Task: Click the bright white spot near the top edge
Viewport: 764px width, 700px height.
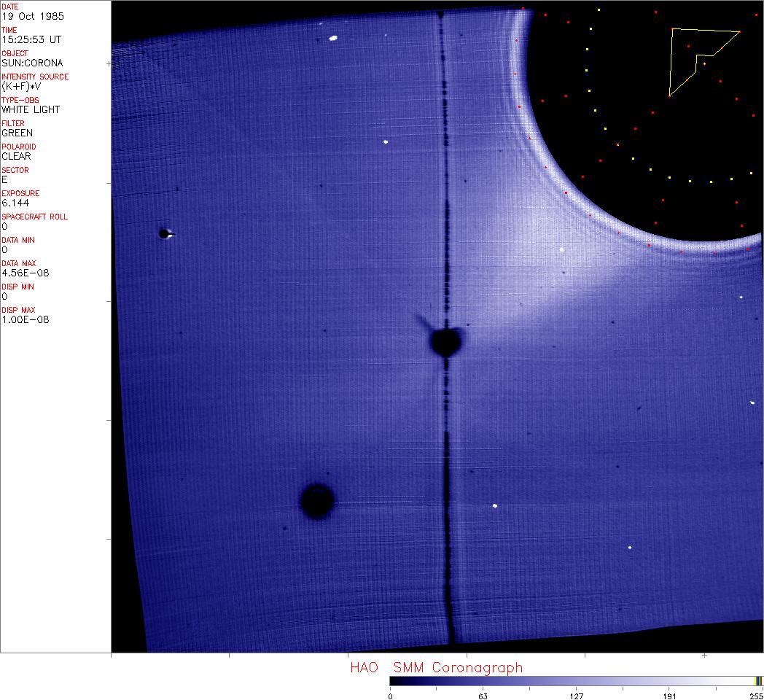Action: click(333, 38)
